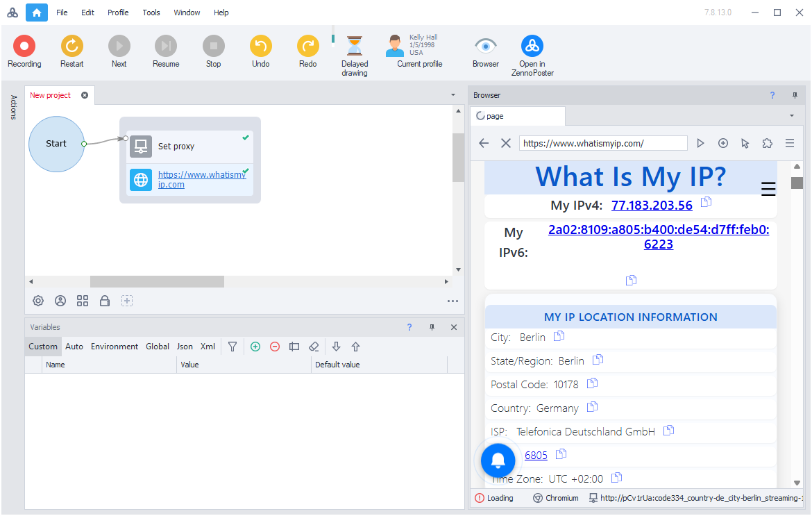Open the Actions side panel
This screenshot has width=812, height=516.
coord(13,107)
